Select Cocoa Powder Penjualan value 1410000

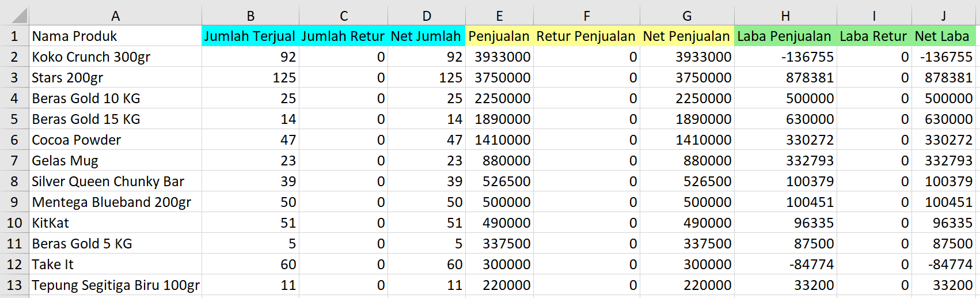point(499,140)
